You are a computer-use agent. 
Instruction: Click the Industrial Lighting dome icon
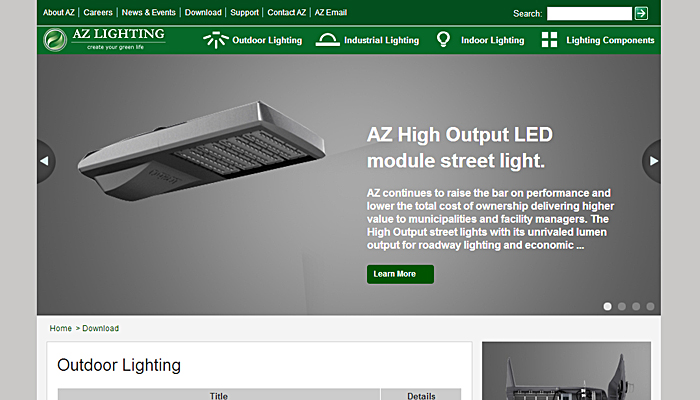[x=328, y=40]
